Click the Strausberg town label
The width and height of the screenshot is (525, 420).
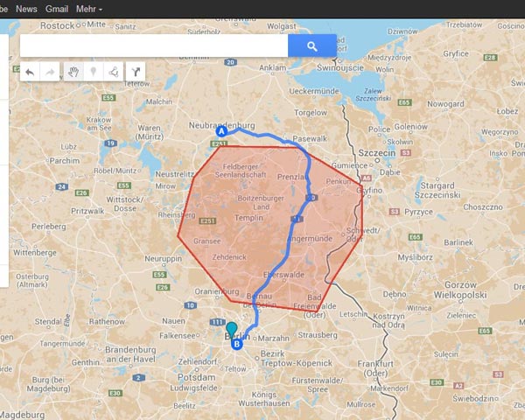pos(318,335)
